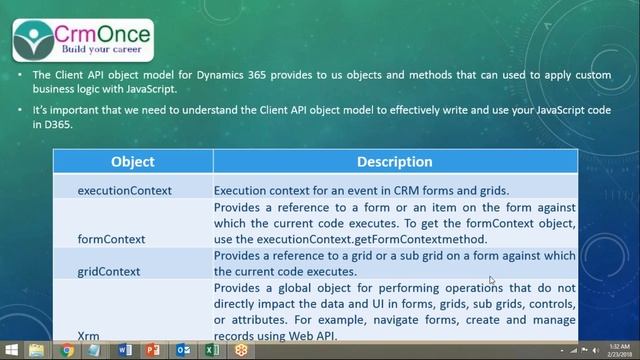The width and height of the screenshot is (640, 360).
Task: Open Excel from the taskbar
Action: tap(212, 350)
